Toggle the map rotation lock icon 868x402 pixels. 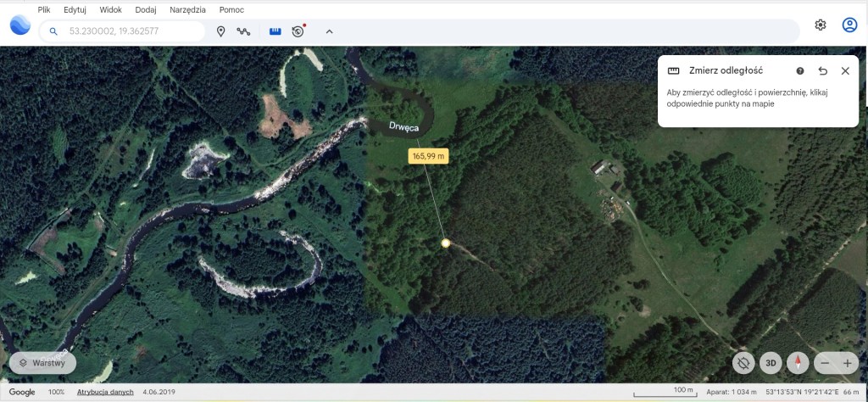pyautogui.click(x=743, y=363)
